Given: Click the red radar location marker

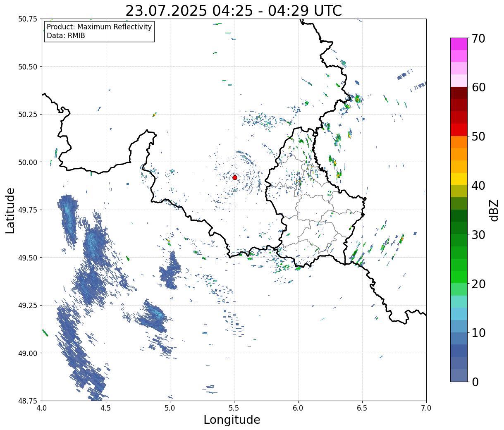Looking at the screenshot, I should tap(235, 177).
